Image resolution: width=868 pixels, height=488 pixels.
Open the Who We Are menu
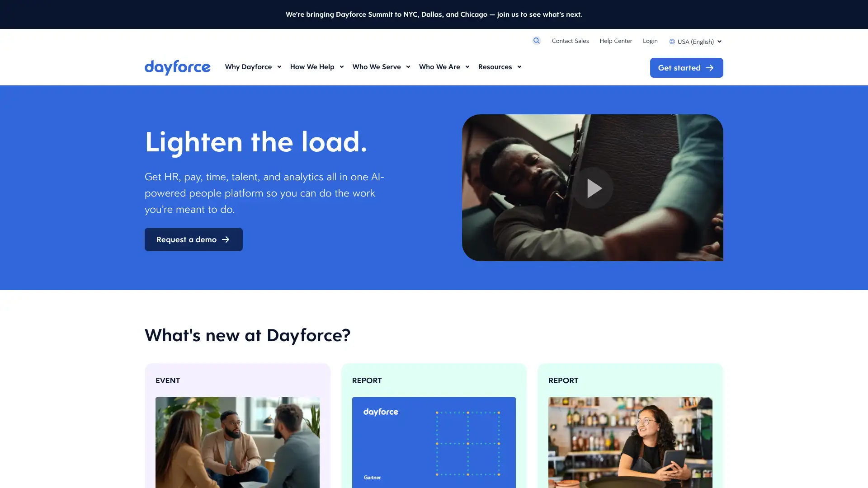[x=444, y=67]
